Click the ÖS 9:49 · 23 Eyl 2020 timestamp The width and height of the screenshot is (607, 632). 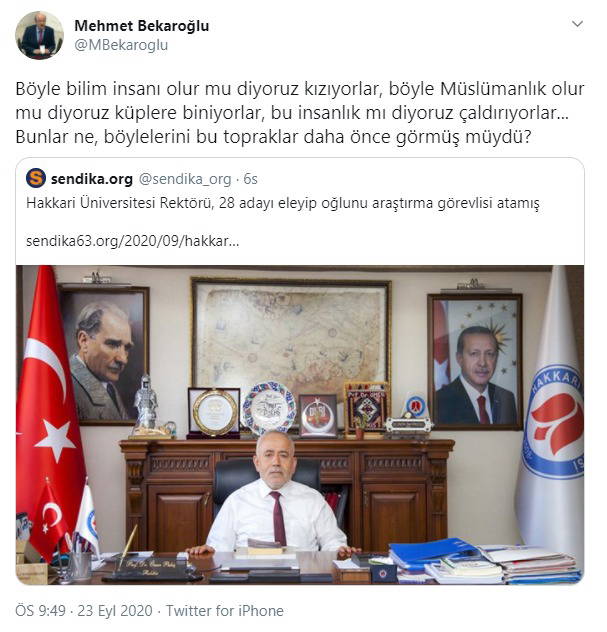tap(84, 611)
